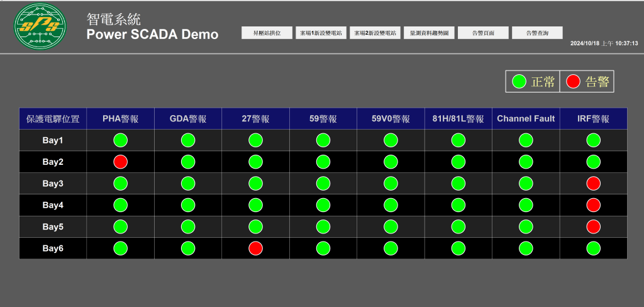Click Bay4 81H/81L status indicator
Screen dimensions: 644x307
tap(458, 205)
